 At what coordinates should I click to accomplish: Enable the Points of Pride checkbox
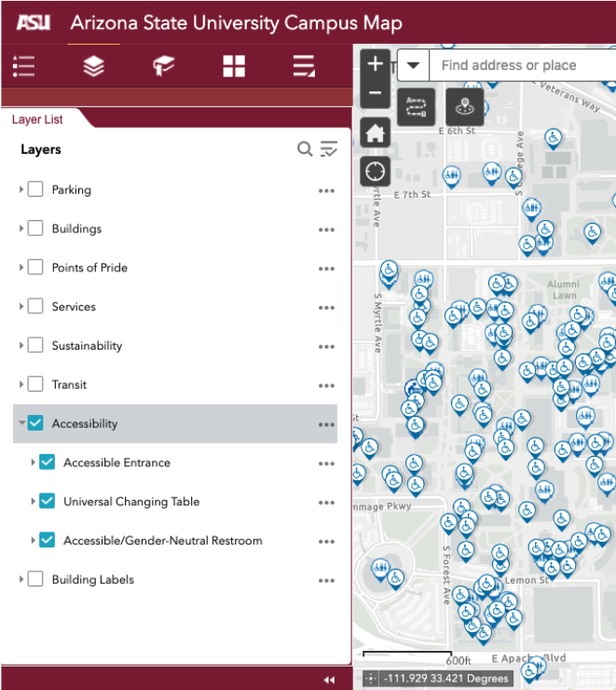tap(35, 267)
